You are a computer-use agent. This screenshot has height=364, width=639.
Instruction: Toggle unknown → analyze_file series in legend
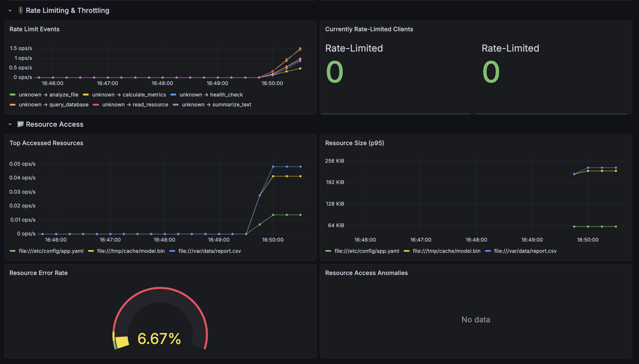pyautogui.click(x=49, y=95)
